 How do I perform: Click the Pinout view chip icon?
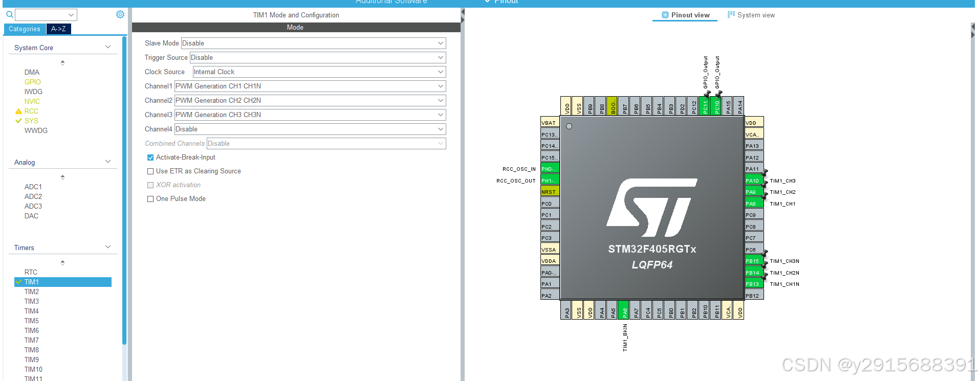[665, 15]
